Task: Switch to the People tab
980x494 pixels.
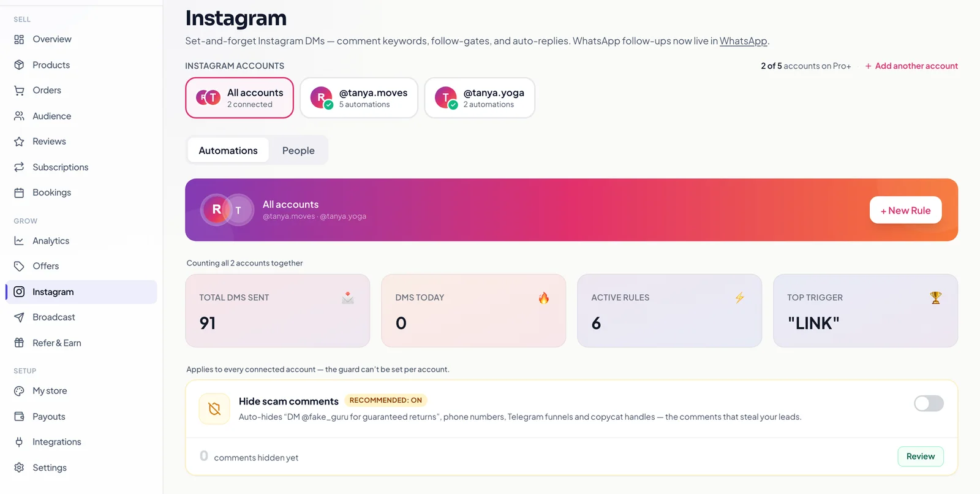Action: [x=298, y=151]
